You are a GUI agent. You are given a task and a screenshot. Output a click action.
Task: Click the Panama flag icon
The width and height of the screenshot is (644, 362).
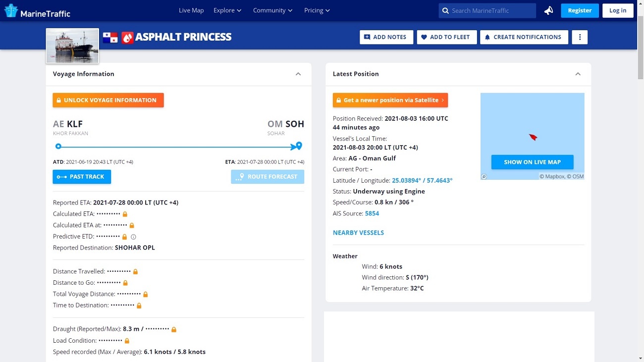(x=110, y=37)
